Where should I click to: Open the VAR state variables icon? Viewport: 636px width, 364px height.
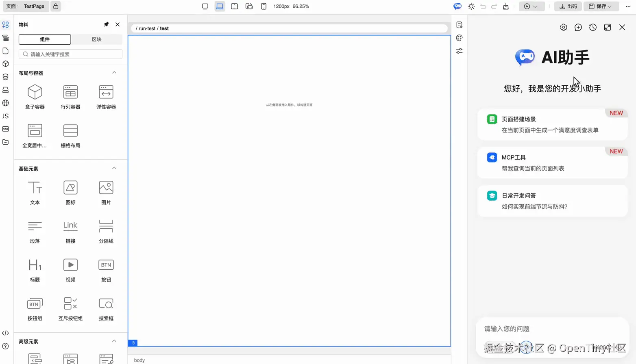pyautogui.click(x=5, y=129)
